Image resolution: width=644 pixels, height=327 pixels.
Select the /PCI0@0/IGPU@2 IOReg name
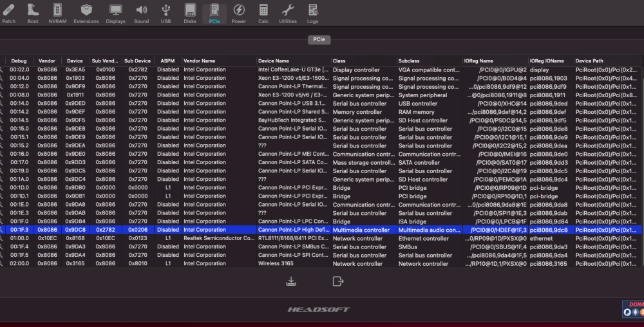point(503,70)
